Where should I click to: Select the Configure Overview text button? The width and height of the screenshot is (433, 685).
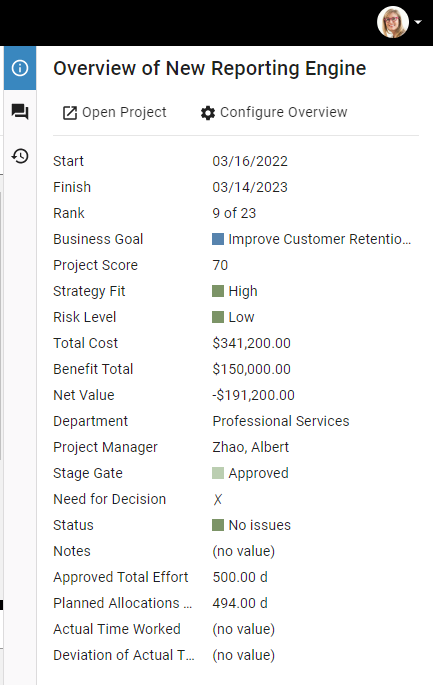coord(284,112)
